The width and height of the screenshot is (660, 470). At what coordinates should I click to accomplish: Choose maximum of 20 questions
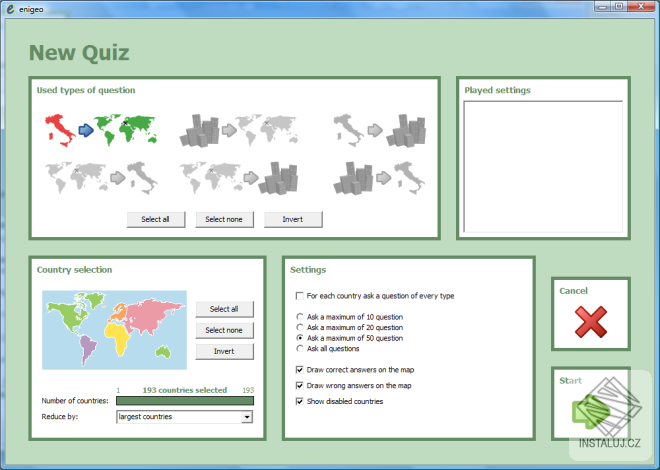tap(300, 327)
